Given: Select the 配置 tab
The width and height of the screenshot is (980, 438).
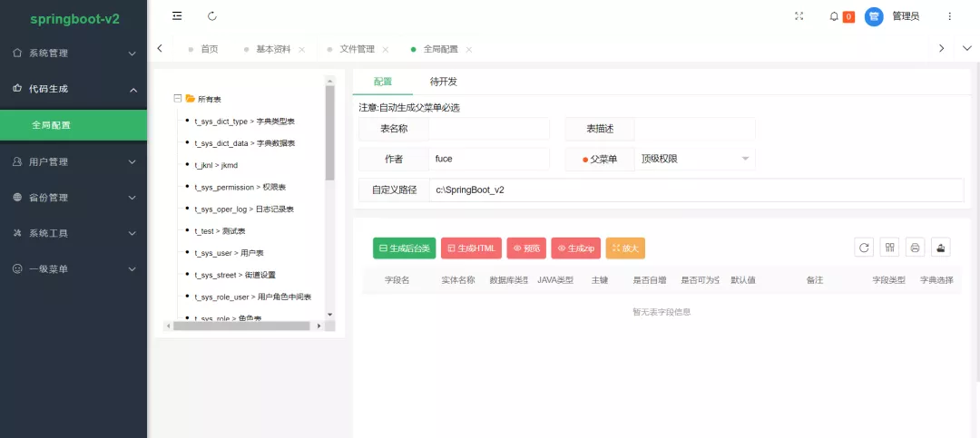Looking at the screenshot, I should 383,82.
